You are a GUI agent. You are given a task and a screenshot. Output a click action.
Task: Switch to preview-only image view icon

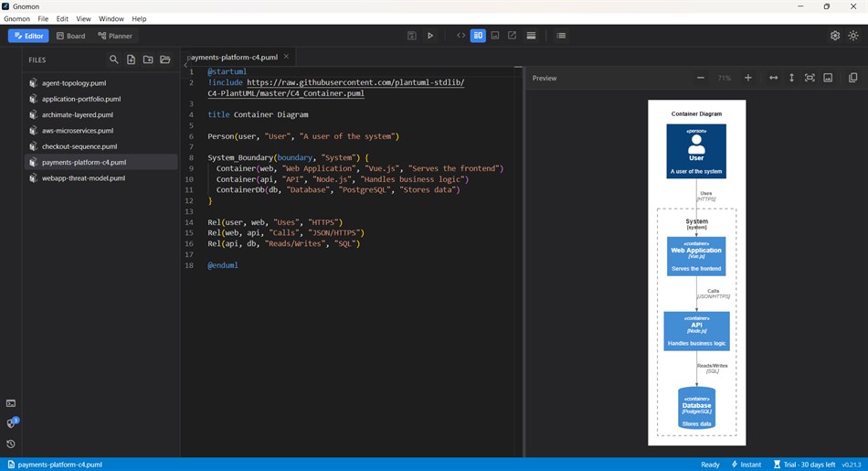pyautogui.click(x=495, y=36)
